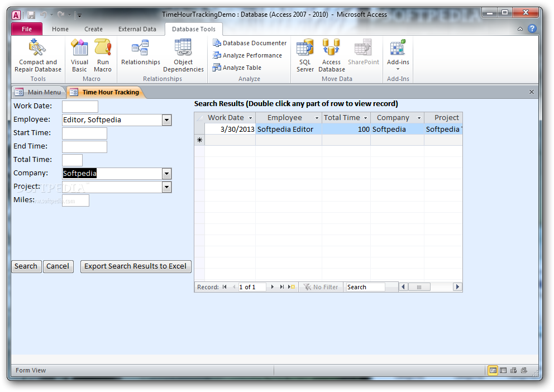Click the SharePoint move data icon
The height and width of the screenshot is (392, 554).
[x=363, y=52]
